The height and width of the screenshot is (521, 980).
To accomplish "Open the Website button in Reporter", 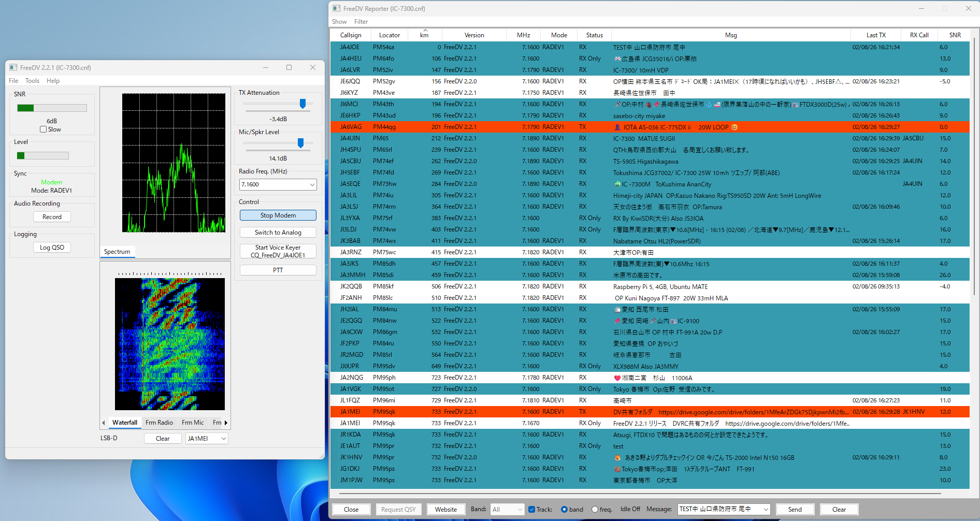I will pos(446,510).
